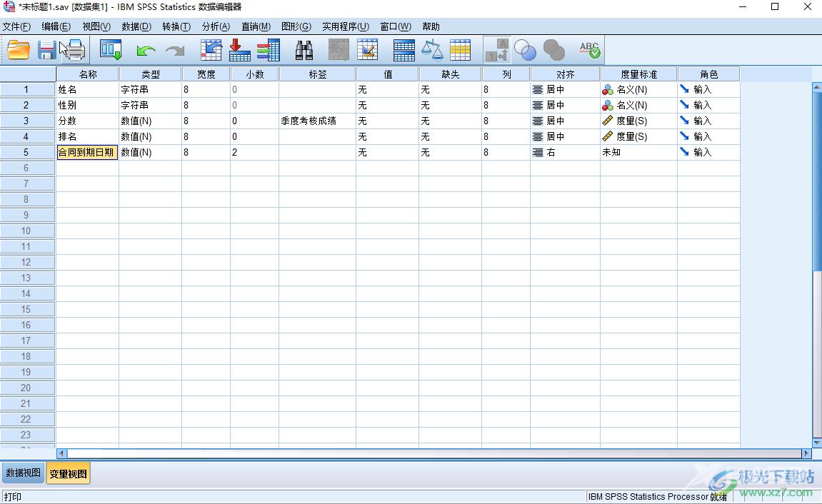Open the 分析(A) menu
The width and height of the screenshot is (822, 504).
coord(216,26)
